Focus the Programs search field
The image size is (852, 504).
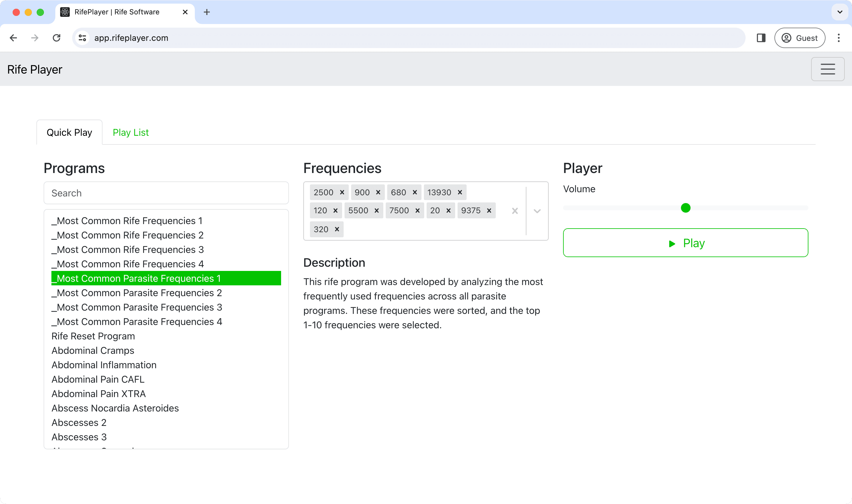[x=166, y=193]
